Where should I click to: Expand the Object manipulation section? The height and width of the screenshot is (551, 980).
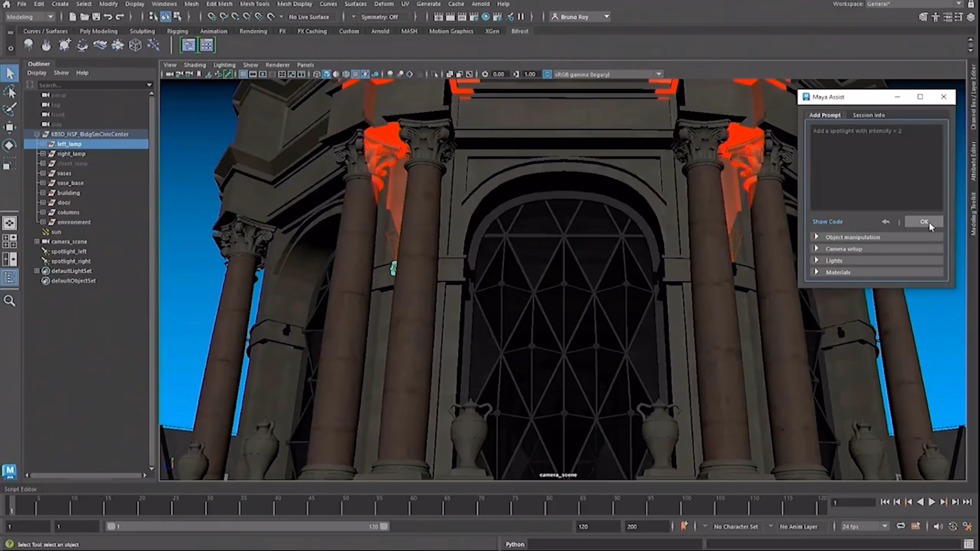[852, 237]
